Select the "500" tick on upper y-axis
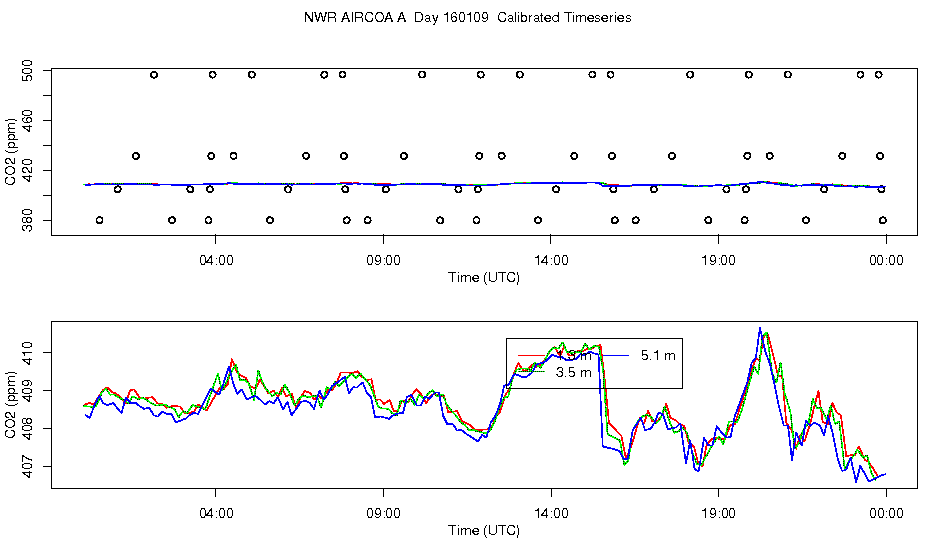This screenshot has height=540, width=936. pyautogui.click(x=27, y=70)
